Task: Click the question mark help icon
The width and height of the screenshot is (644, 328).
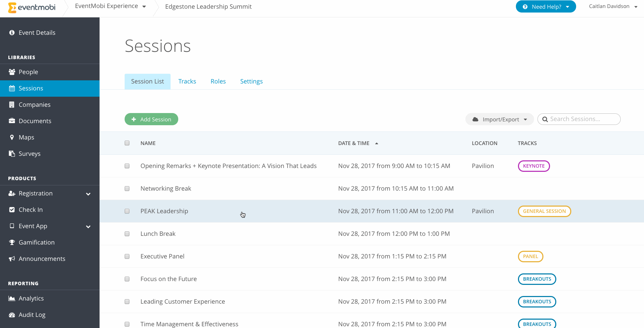Action: (525, 7)
